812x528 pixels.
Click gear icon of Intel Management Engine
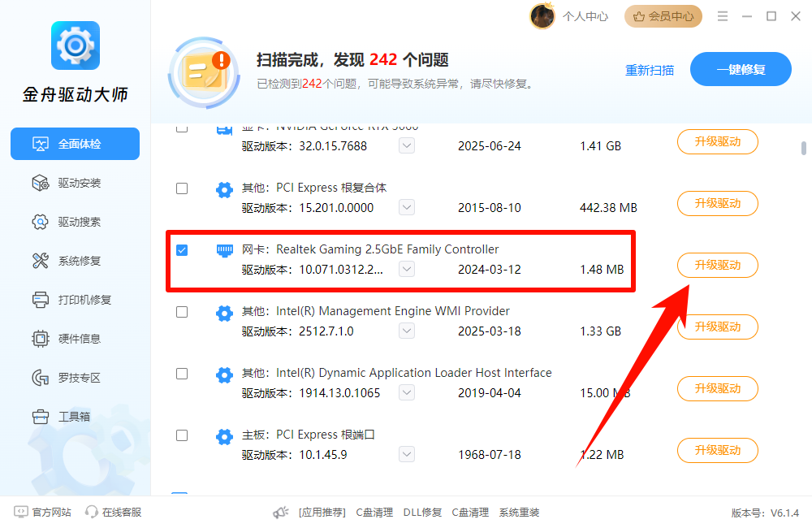coord(224,313)
